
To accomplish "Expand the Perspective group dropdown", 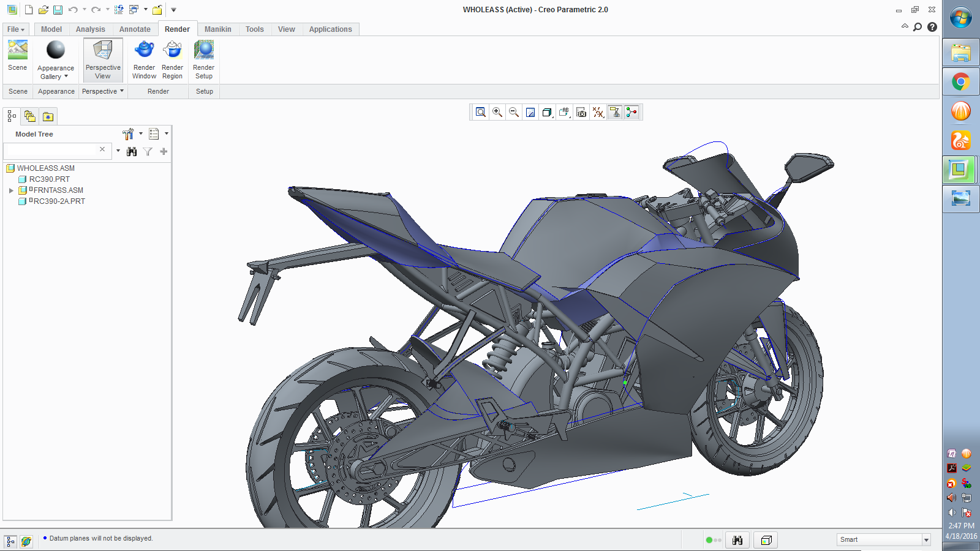I will pos(103,91).
